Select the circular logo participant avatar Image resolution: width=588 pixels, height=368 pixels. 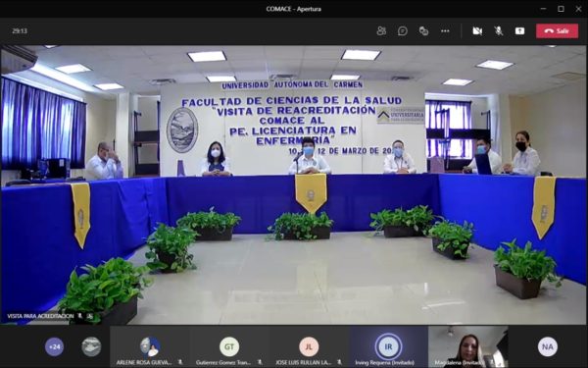91,346
